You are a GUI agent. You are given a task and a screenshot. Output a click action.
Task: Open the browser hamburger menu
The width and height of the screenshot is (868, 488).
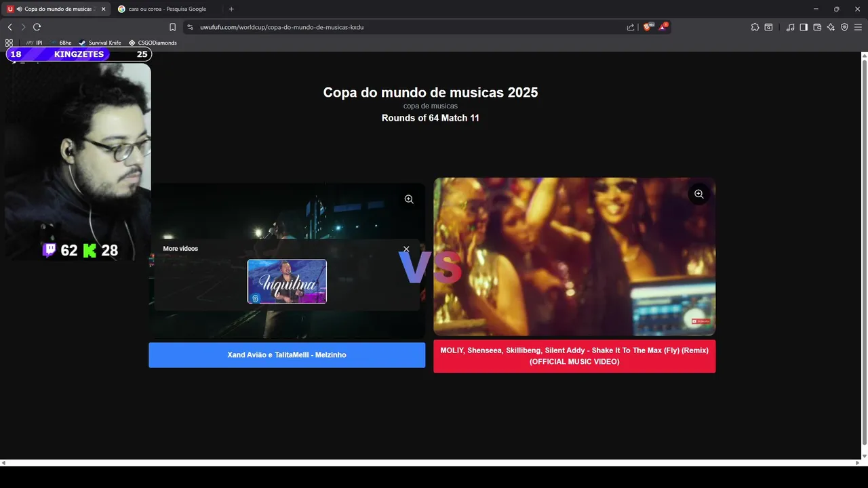858,27
